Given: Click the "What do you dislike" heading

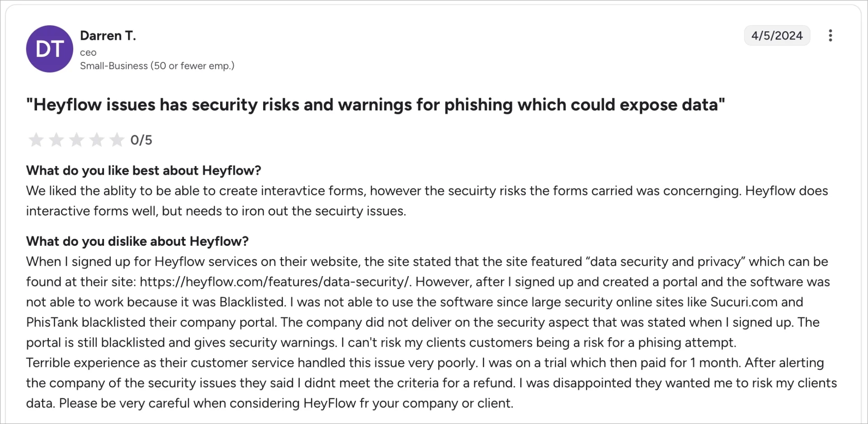Looking at the screenshot, I should [x=137, y=241].
